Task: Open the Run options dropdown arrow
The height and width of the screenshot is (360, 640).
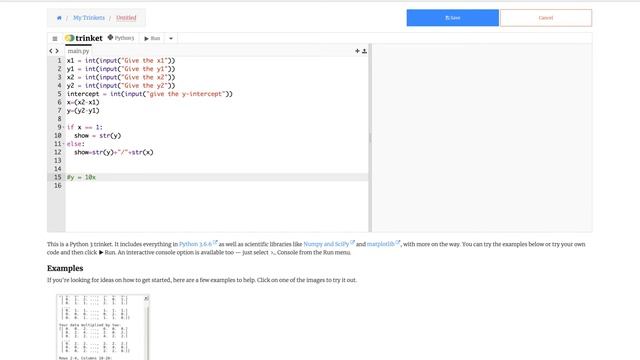Action: click(171, 38)
